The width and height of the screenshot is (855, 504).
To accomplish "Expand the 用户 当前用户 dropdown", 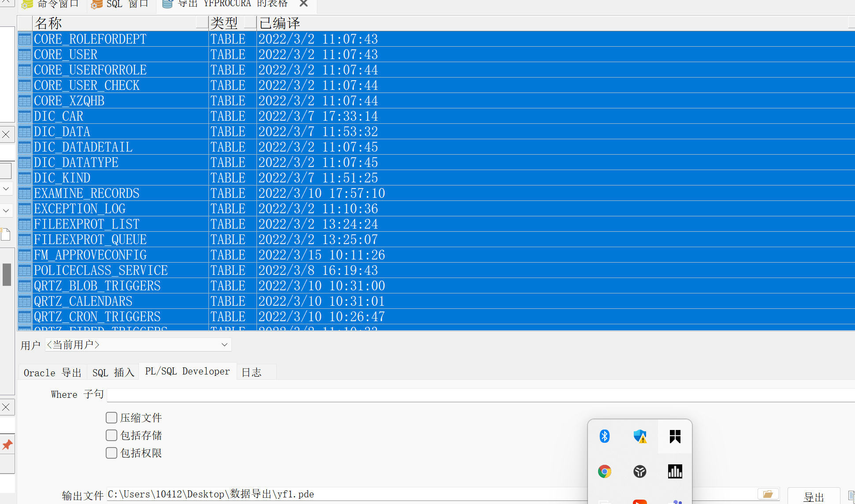I will [x=225, y=345].
